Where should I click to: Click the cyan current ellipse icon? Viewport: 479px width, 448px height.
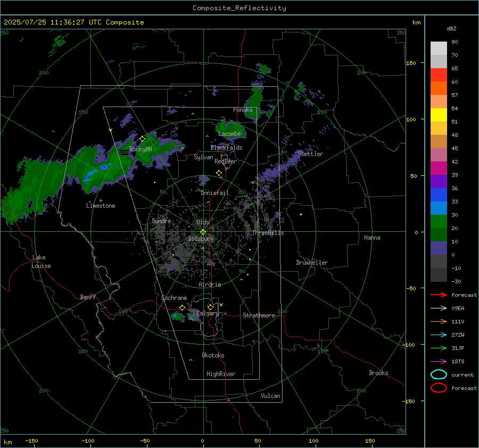(x=439, y=374)
